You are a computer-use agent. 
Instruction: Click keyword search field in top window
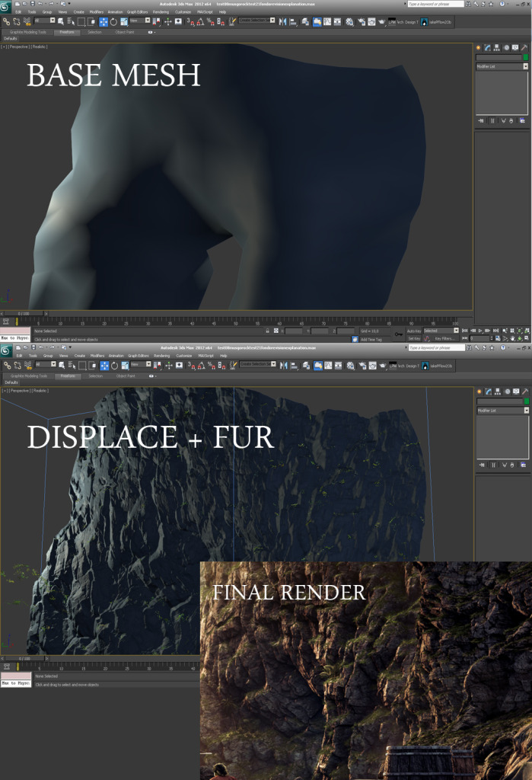[435, 4]
